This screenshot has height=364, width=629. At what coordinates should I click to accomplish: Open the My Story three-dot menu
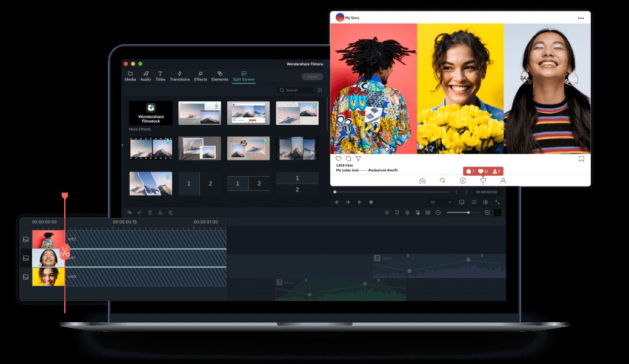581,18
